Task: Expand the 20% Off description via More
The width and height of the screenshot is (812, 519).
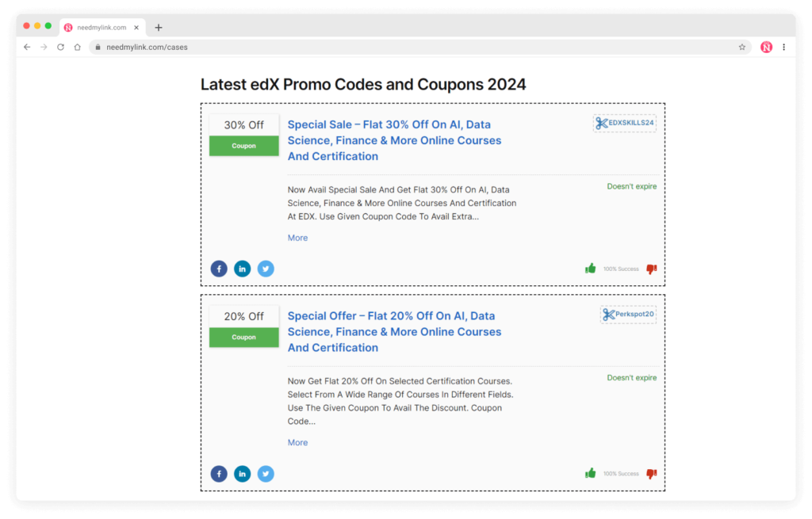Action: [297, 442]
